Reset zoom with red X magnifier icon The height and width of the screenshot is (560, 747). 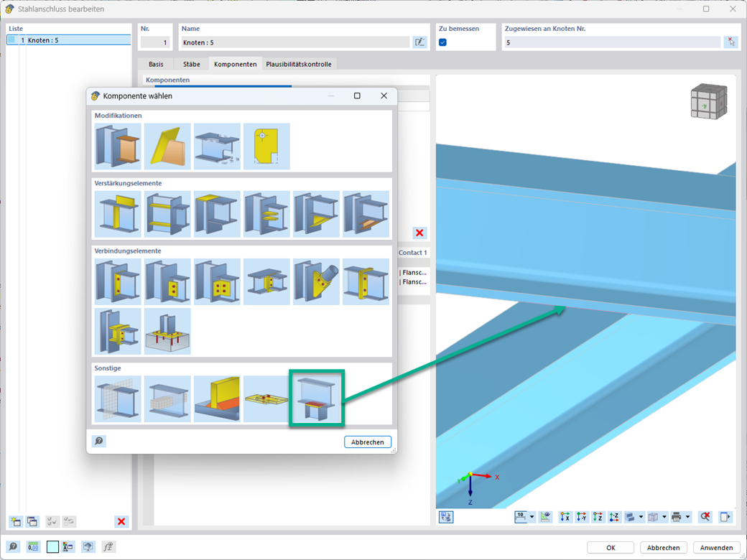click(x=705, y=517)
